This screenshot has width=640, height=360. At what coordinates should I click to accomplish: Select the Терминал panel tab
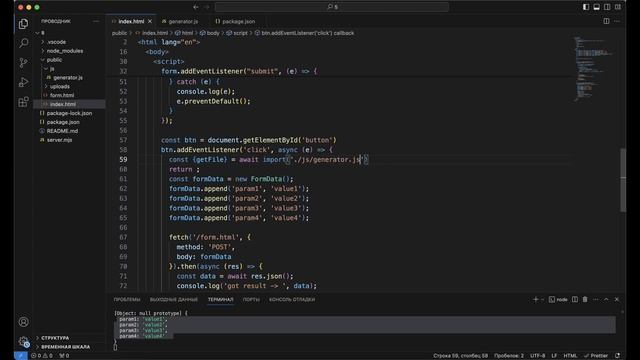tap(220, 300)
